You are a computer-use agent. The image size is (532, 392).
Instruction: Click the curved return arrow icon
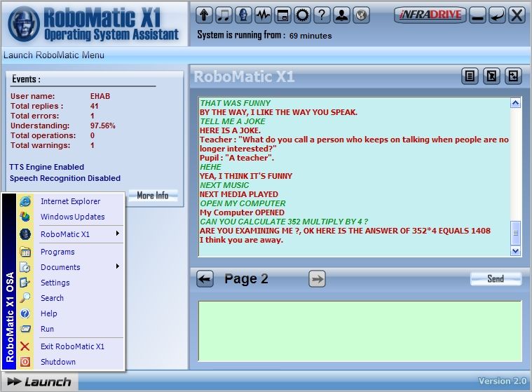click(497, 15)
